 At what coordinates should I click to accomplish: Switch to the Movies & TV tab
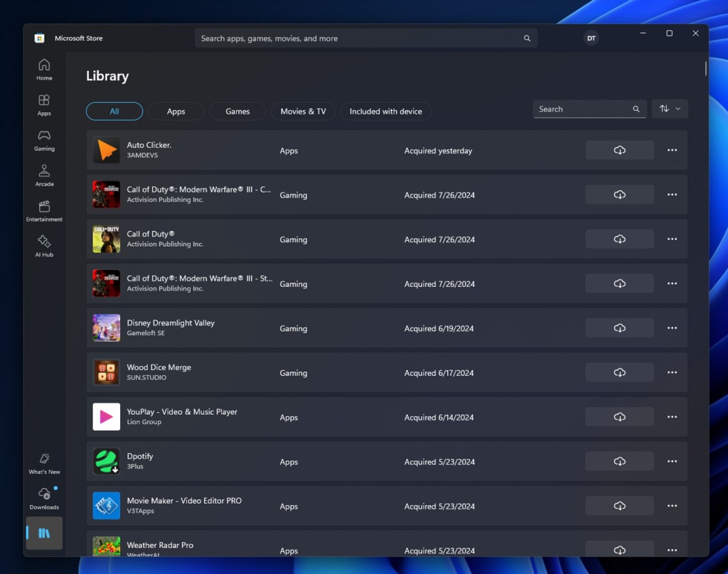coord(303,111)
